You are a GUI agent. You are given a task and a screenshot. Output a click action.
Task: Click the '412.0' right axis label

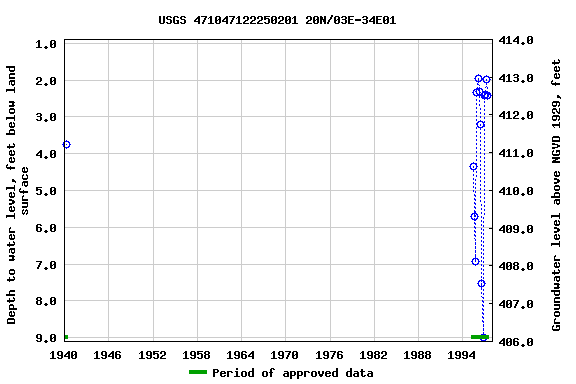coord(516,115)
